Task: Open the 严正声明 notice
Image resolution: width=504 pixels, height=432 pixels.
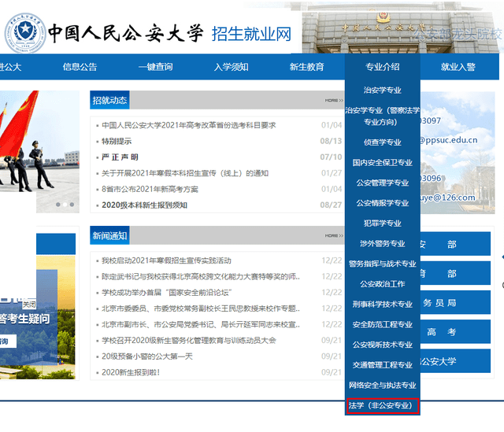Action: tap(120, 157)
